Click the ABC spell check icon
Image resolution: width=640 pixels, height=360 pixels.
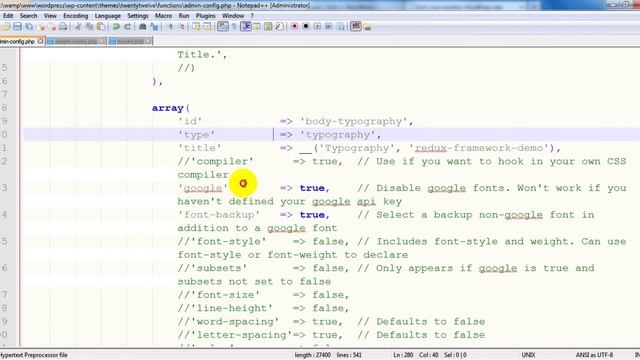tap(356, 27)
